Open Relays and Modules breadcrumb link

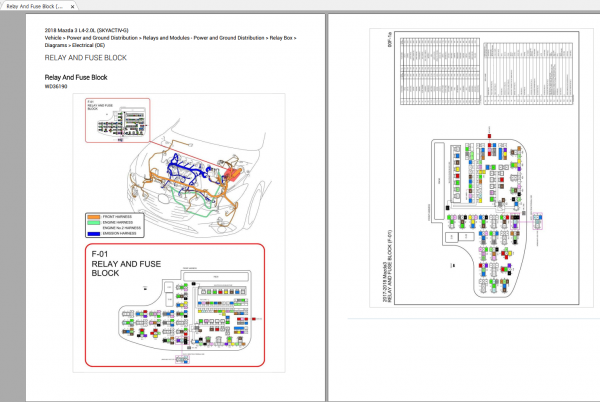(204, 38)
